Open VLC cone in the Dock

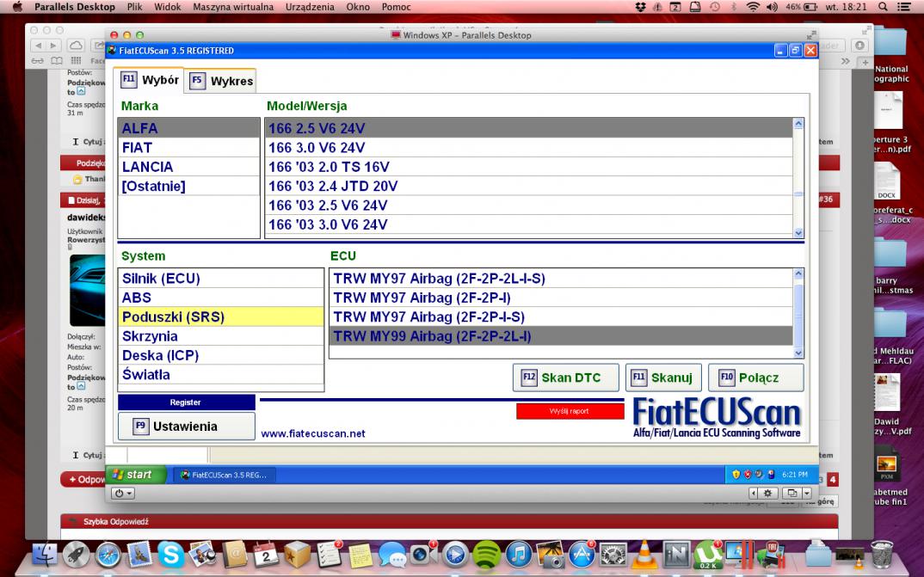point(644,554)
